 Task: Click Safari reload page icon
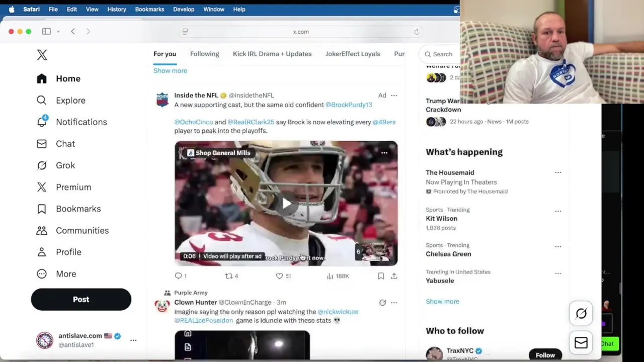point(417,32)
